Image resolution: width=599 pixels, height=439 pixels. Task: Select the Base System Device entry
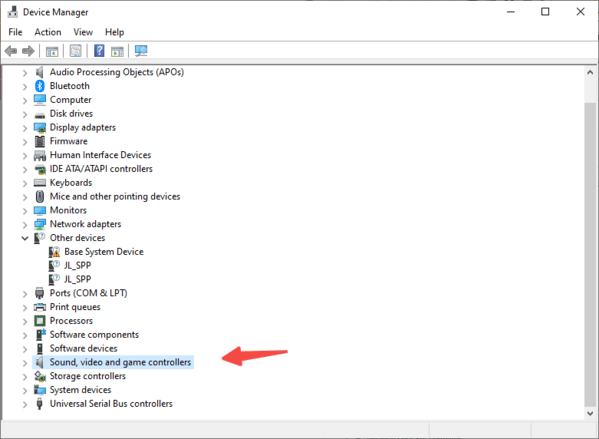point(104,252)
